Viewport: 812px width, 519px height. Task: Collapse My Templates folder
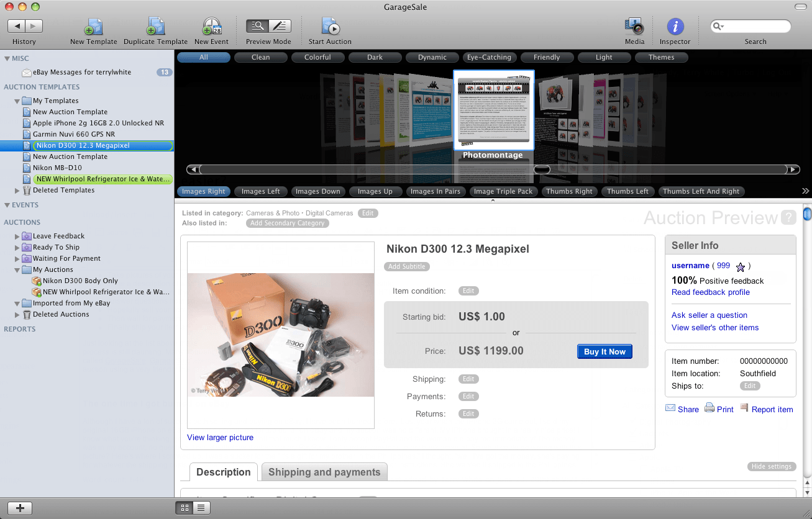[x=17, y=101]
